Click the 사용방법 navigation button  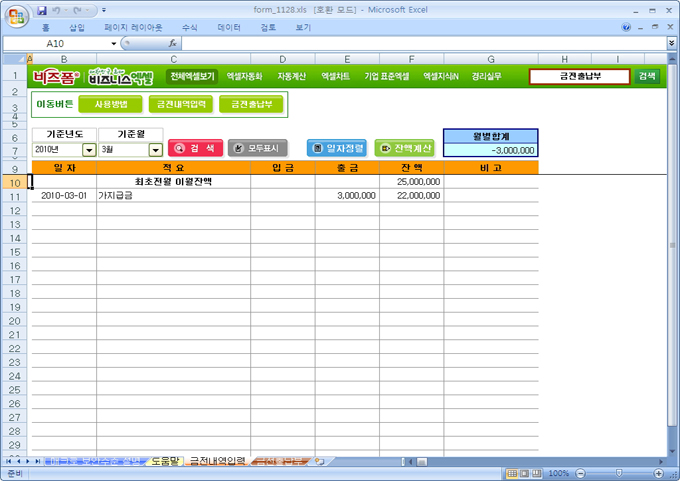[x=110, y=104]
